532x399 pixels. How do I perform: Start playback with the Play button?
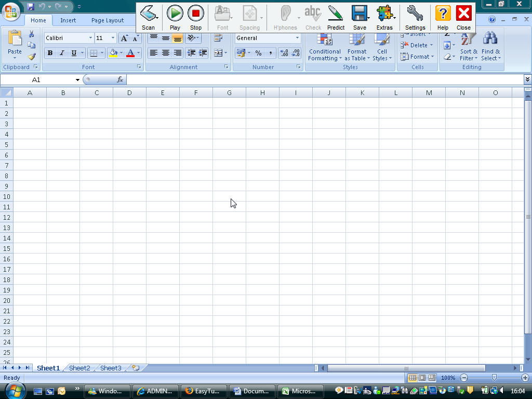(175, 18)
